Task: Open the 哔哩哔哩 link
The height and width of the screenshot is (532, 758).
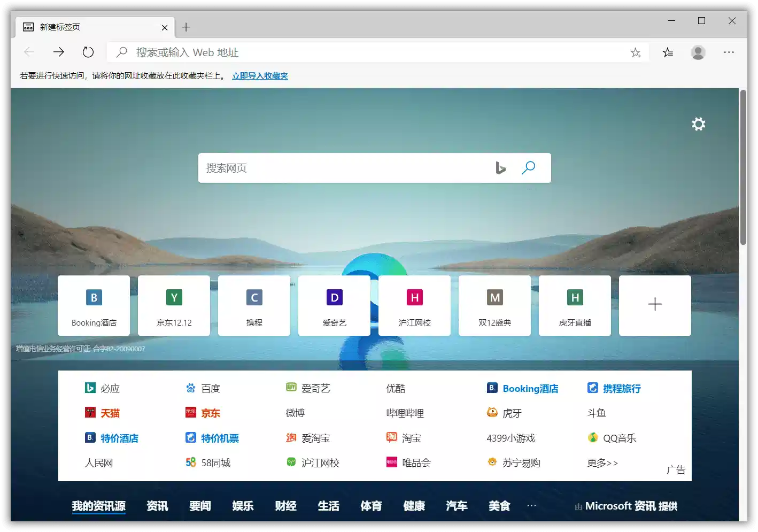Action: tap(405, 412)
